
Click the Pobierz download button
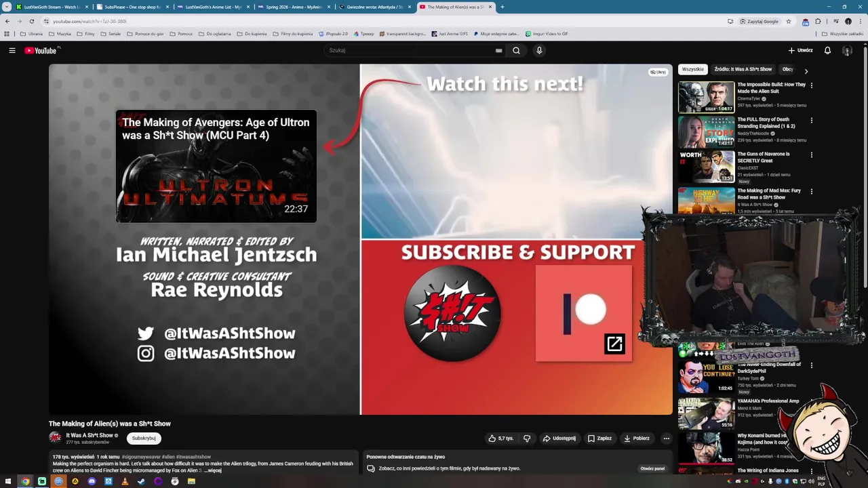[x=637, y=439]
